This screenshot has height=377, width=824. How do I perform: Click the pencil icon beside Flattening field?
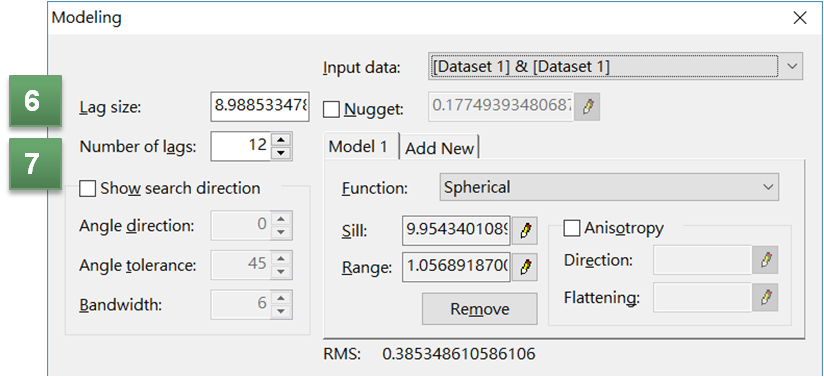(x=765, y=298)
